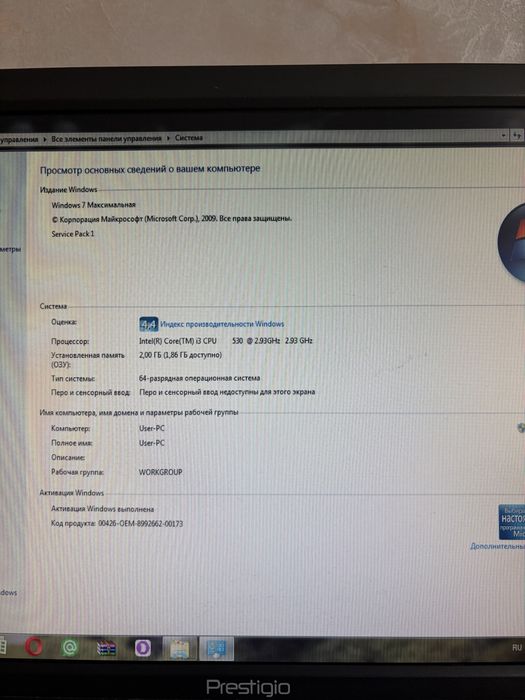This screenshot has width=525, height=700.
Task: Select the Microsoft Corp. 2009 copyright line
Action: coord(172,219)
